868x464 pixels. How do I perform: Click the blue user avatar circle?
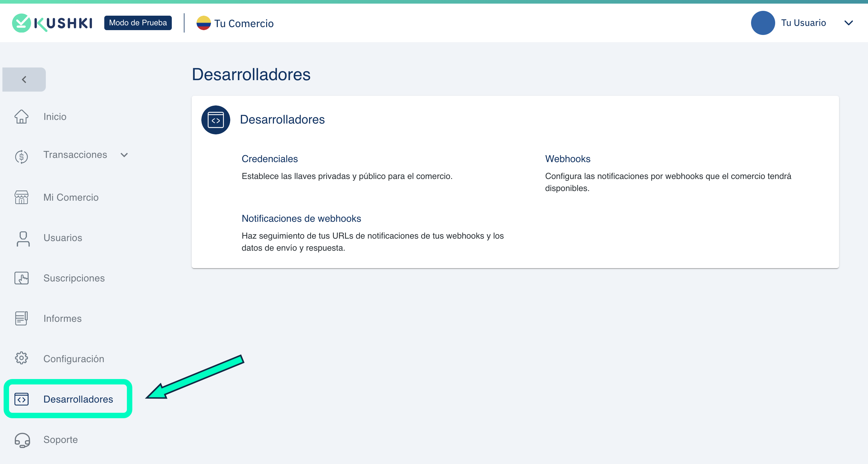coord(763,23)
